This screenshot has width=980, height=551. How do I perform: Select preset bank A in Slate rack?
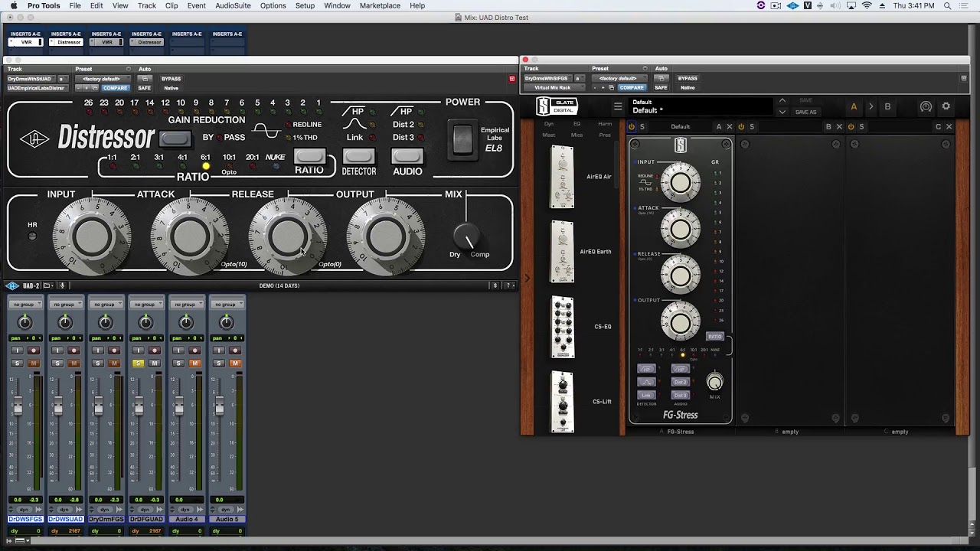click(x=854, y=106)
